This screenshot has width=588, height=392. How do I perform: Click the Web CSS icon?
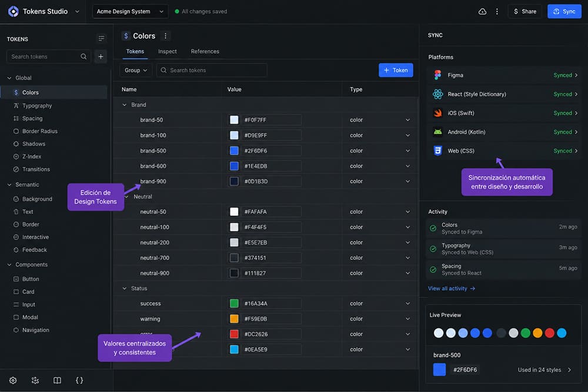(x=437, y=150)
